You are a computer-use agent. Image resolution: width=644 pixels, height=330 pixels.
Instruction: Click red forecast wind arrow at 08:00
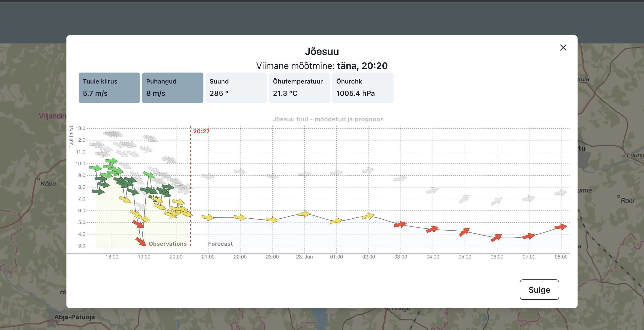(561, 227)
